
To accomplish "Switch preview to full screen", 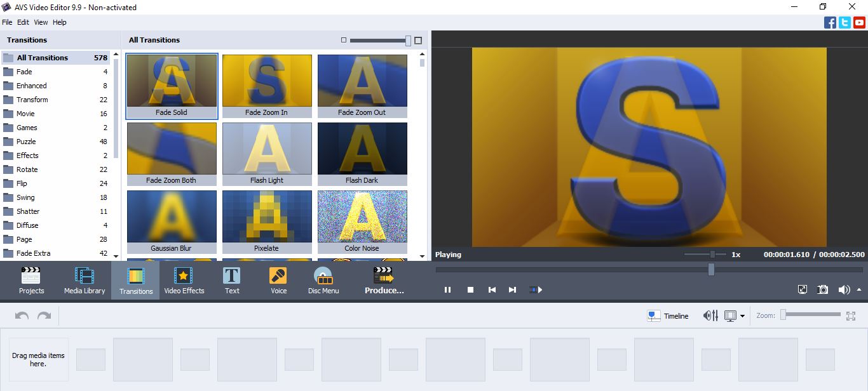I will point(803,289).
